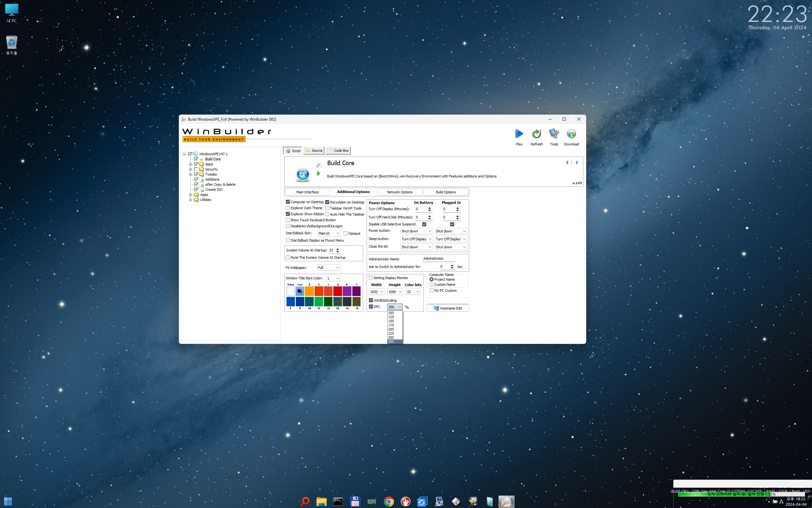Check the Opaque checkbox

pyautogui.click(x=346, y=233)
